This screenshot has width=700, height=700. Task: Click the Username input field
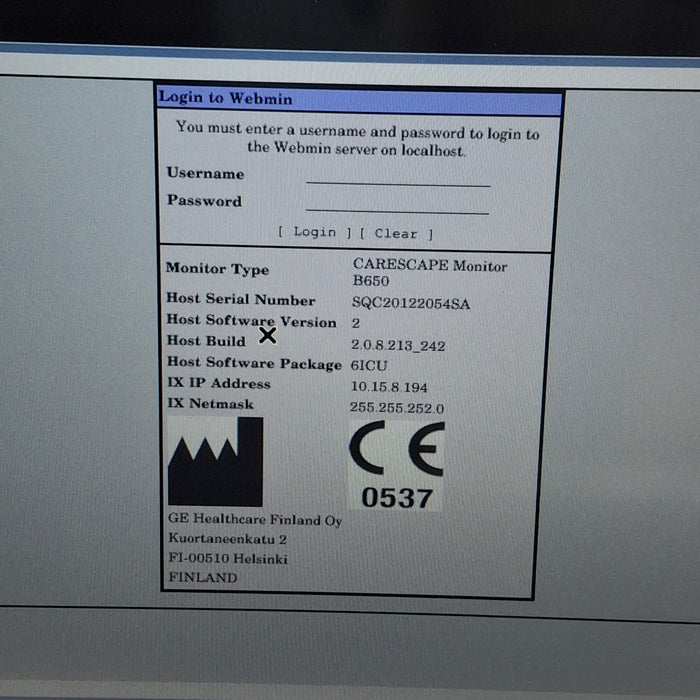tap(398, 177)
